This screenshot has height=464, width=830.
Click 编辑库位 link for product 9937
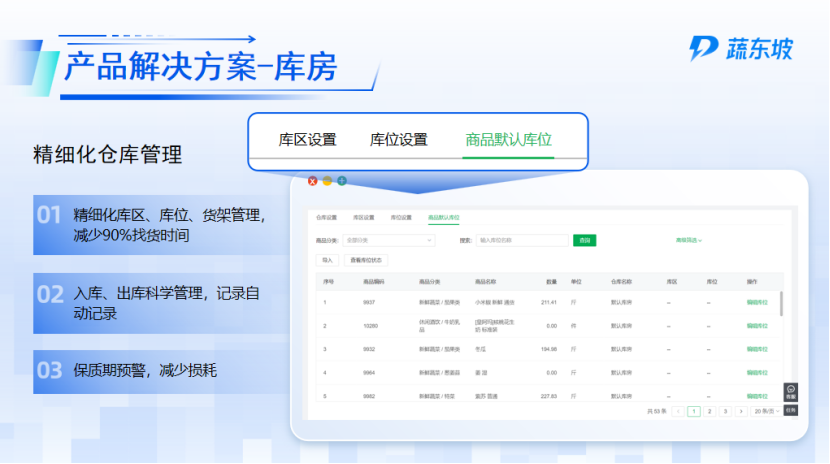[758, 302]
